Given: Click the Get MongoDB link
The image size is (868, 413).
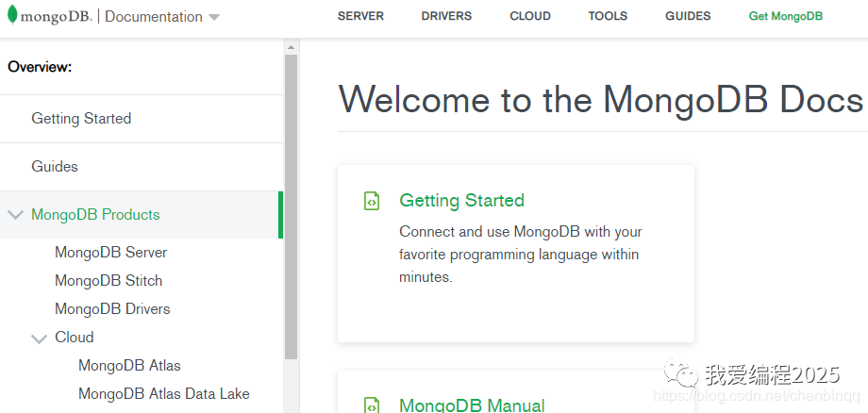Looking at the screenshot, I should pos(786,17).
